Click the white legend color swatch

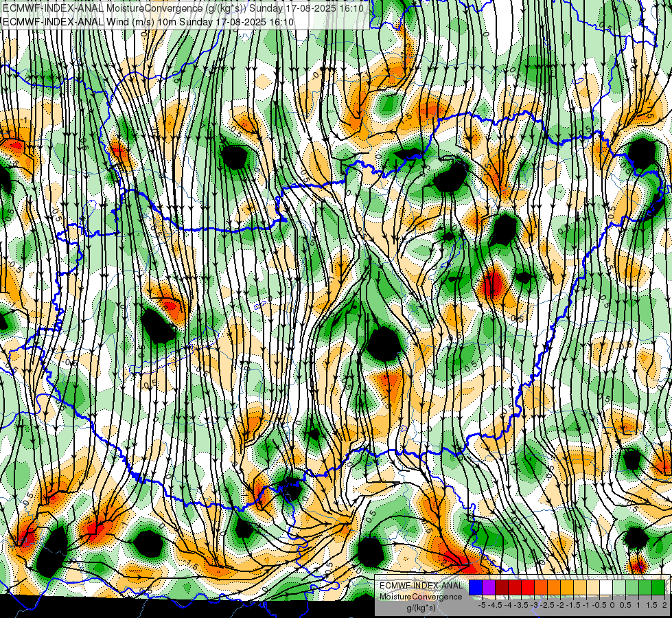606,587
